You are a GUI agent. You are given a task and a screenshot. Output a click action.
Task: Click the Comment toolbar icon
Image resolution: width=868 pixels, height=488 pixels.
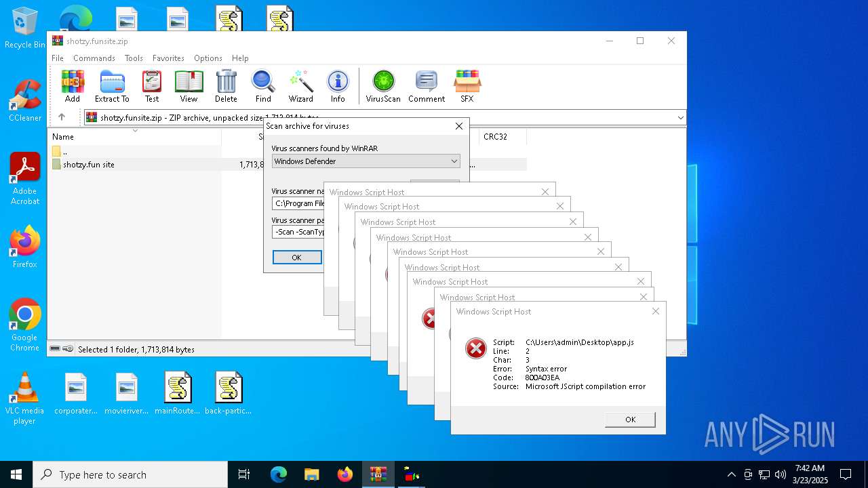pyautogui.click(x=427, y=86)
